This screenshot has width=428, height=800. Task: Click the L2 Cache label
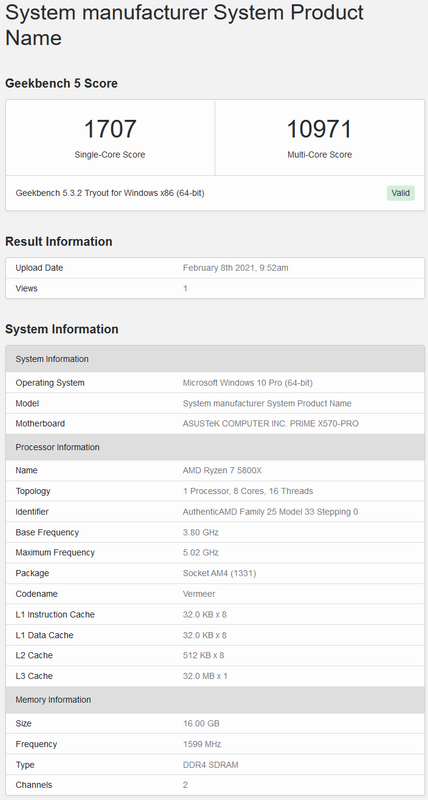[x=34, y=655]
